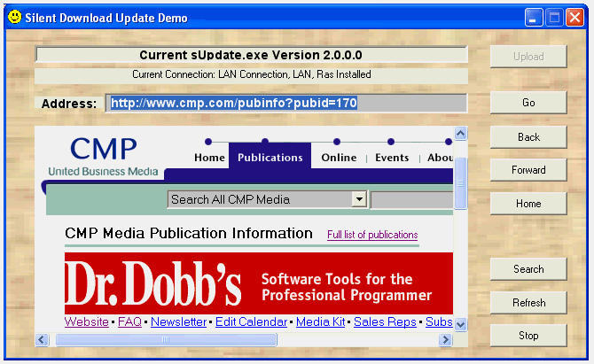Screen dimensions: 594x364
Task: Hit the Refresh button
Action: pos(528,303)
